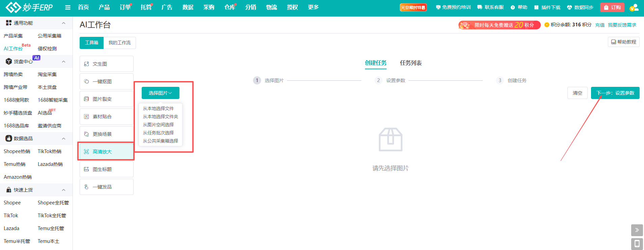Open the 选择图片 dropdown button
Image resolution: width=644 pixels, height=250 pixels.
pyautogui.click(x=160, y=93)
